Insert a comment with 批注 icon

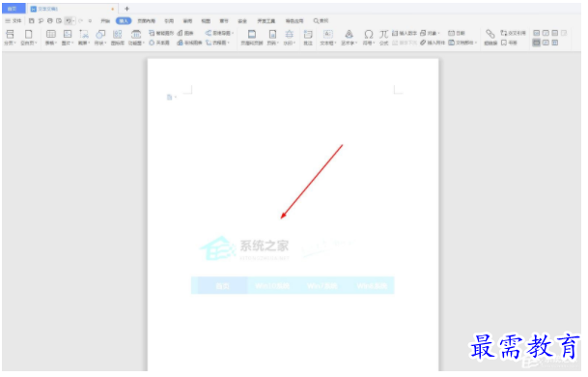pos(308,38)
